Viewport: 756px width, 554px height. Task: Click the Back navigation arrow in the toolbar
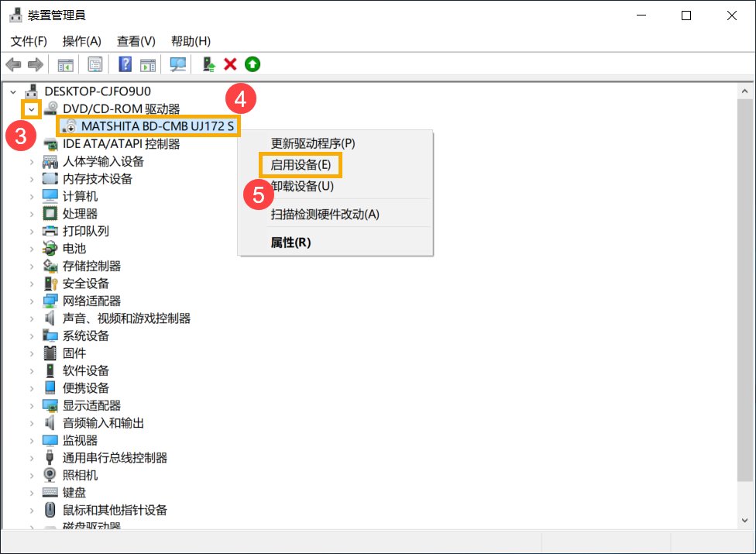click(15, 64)
